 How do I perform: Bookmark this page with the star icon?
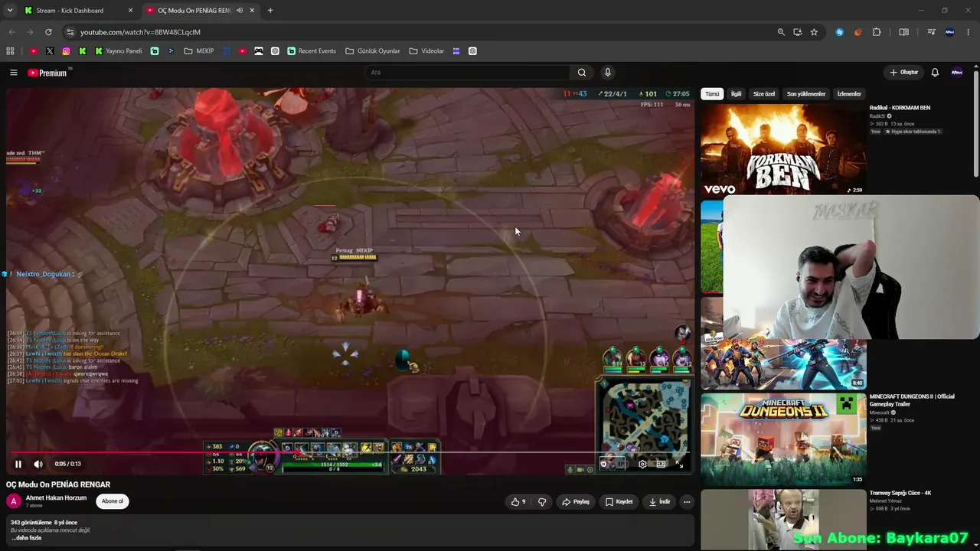click(x=814, y=32)
